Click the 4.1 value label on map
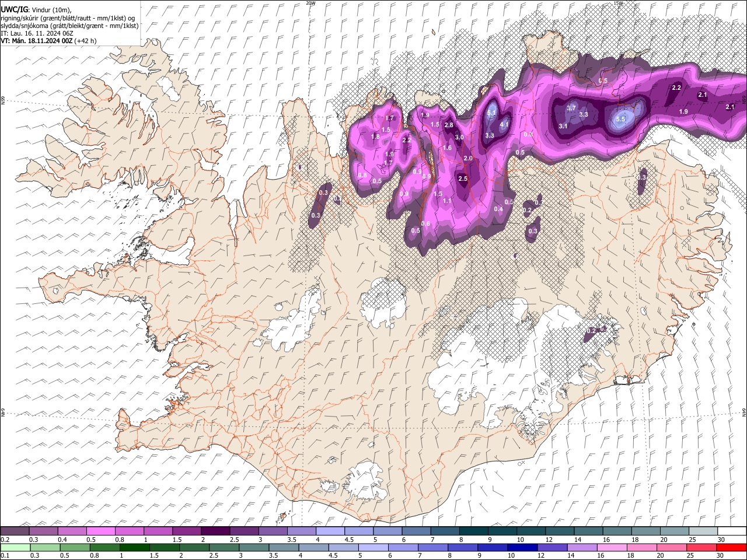This screenshot has height=560, width=747. (505, 124)
